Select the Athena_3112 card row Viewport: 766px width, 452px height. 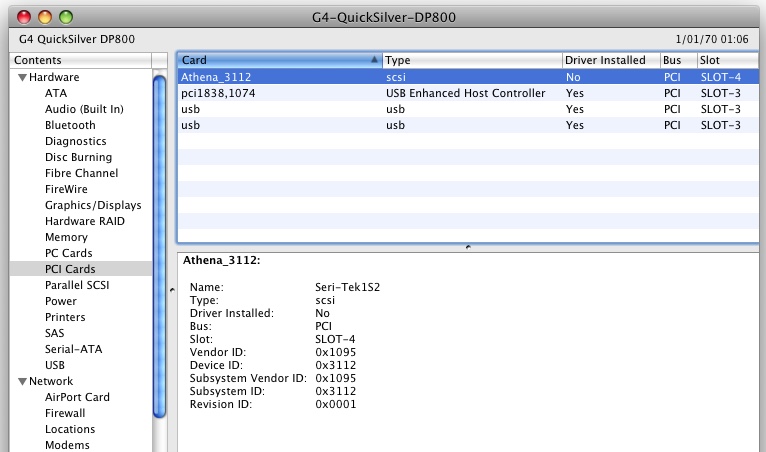tap(468, 77)
